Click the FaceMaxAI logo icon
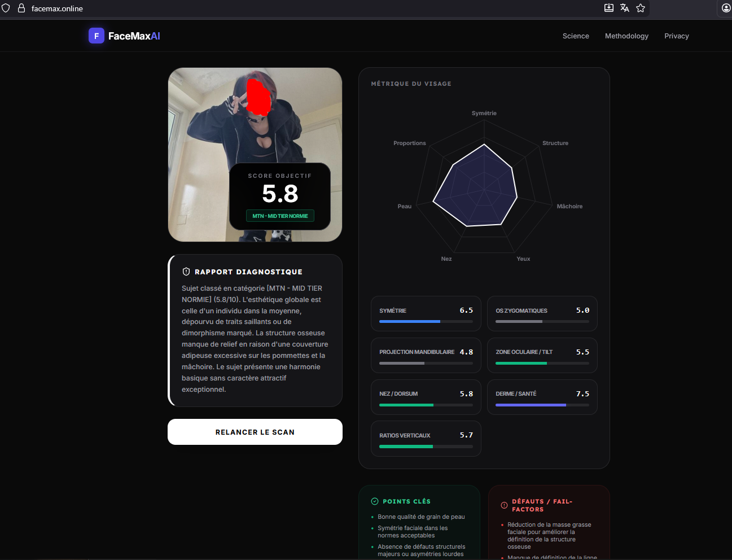Image resolution: width=732 pixels, height=560 pixels. point(96,36)
